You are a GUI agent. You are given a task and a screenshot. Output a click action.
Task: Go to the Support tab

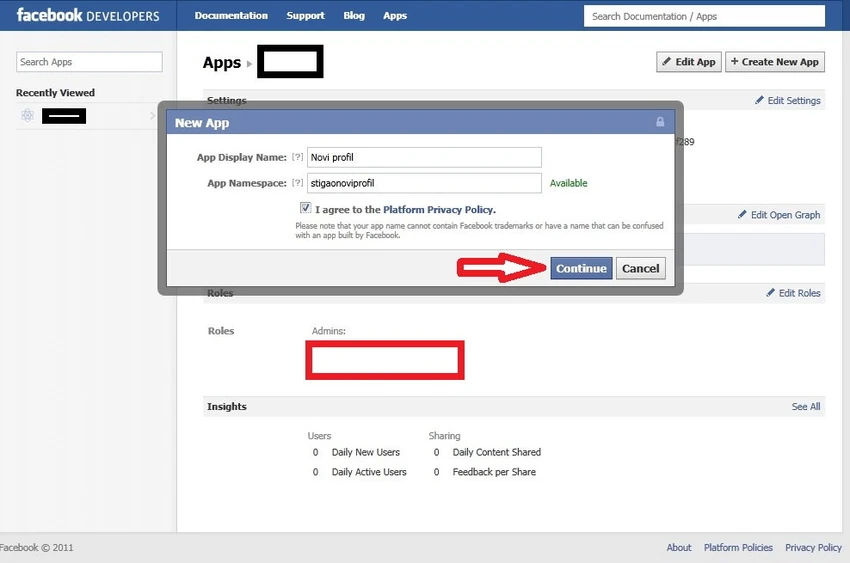click(x=305, y=16)
